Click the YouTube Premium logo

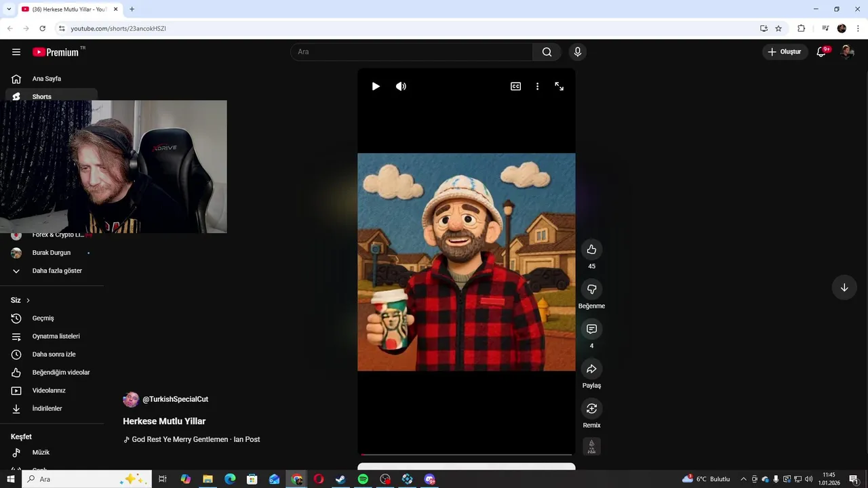coord(56,52)
